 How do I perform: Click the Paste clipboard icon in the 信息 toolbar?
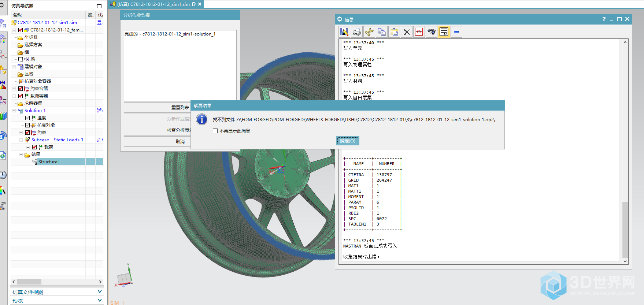point(394,32)
